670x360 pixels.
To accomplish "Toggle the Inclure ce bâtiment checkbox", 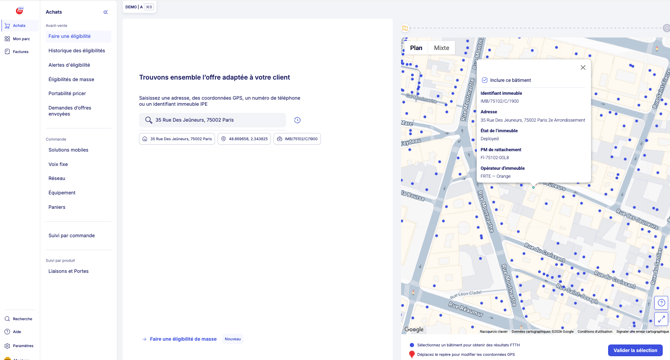I will pyautogui.click(x=485, y=80).
